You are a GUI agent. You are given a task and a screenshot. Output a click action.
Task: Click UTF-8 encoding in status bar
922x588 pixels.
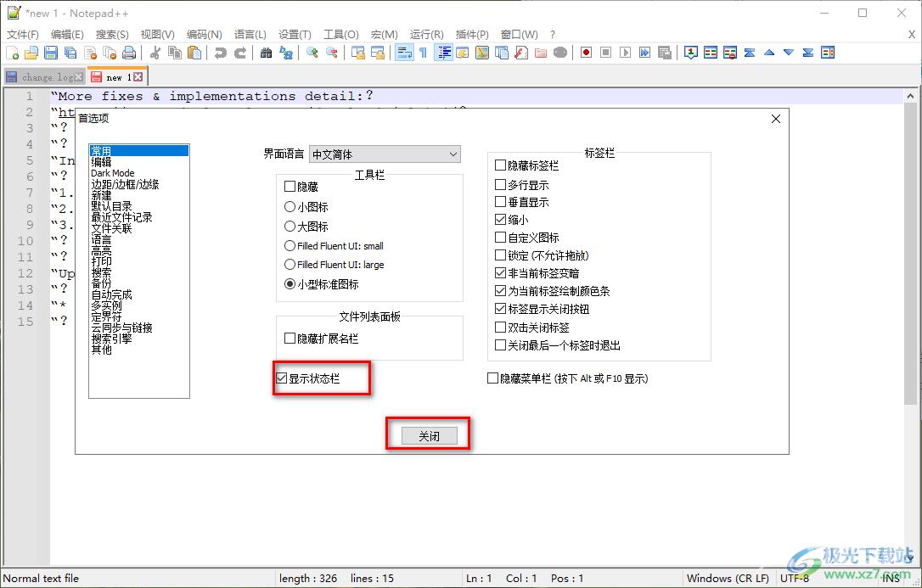tap(795, 578)
